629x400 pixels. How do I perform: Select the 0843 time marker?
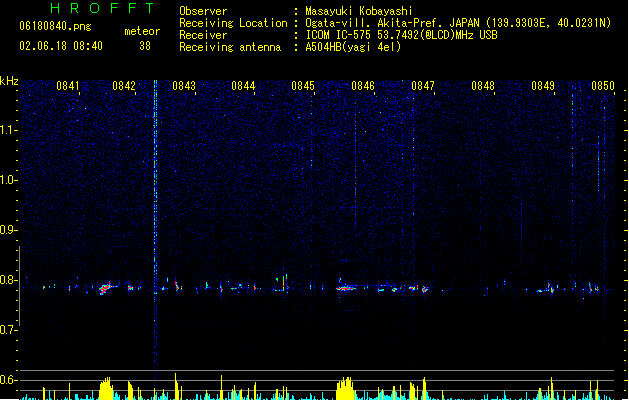click(184, 86)
